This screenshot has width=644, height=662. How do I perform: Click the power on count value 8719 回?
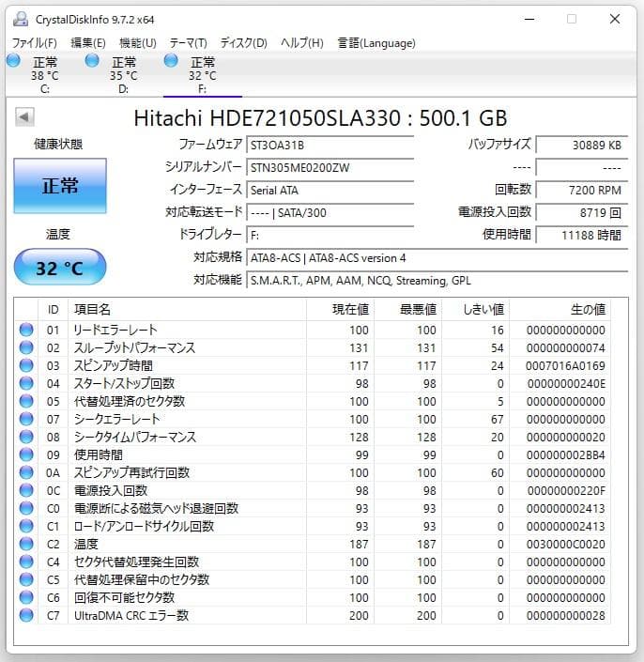[582, 213]
